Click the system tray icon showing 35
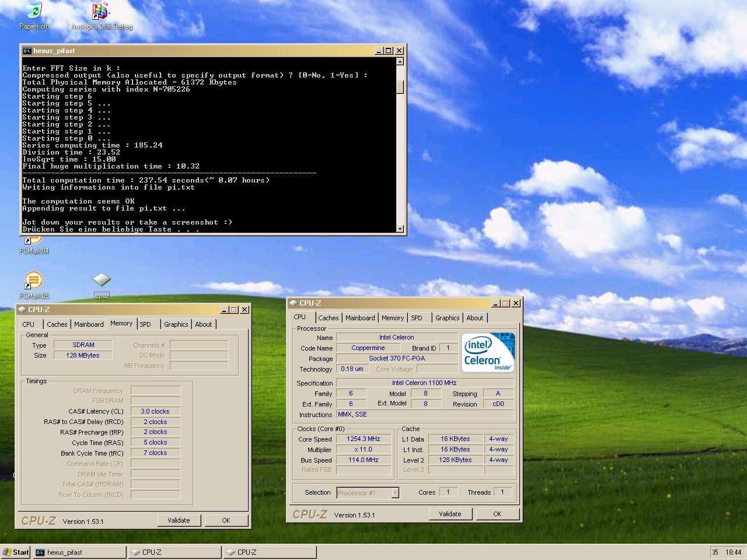This screenshot has width=747, height=560. point(715,552)
